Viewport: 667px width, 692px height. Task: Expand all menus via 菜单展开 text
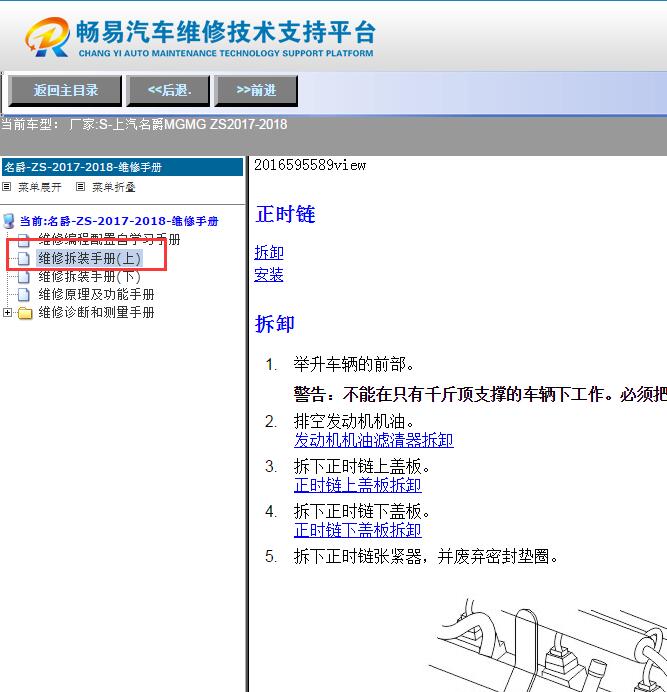tap(40, 187)
